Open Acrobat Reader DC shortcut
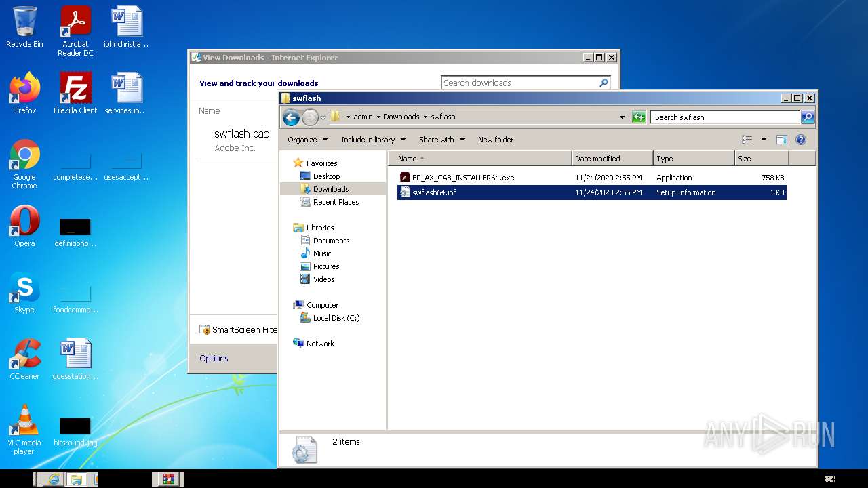868x488 pixels. point(75,30)
